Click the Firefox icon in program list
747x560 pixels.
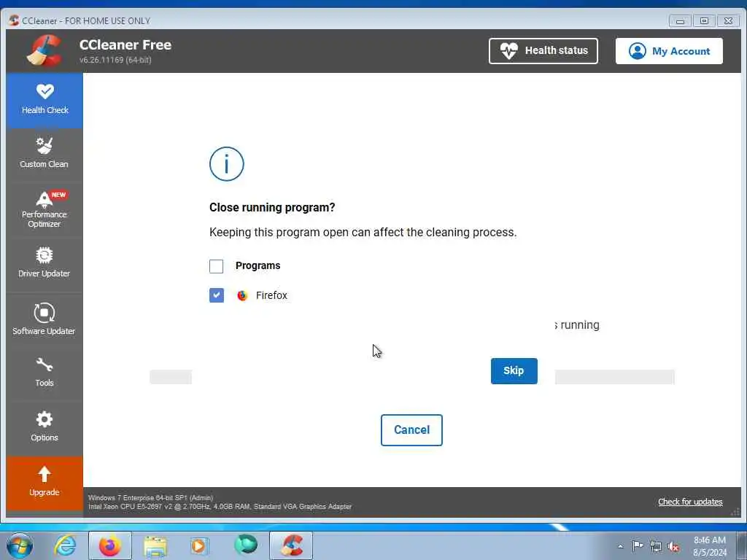pyautogui.click(x=242, y=296)
